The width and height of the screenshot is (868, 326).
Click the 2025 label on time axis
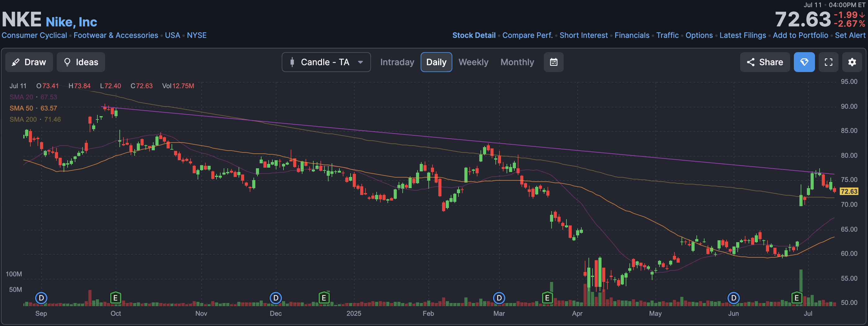[354, 314]
